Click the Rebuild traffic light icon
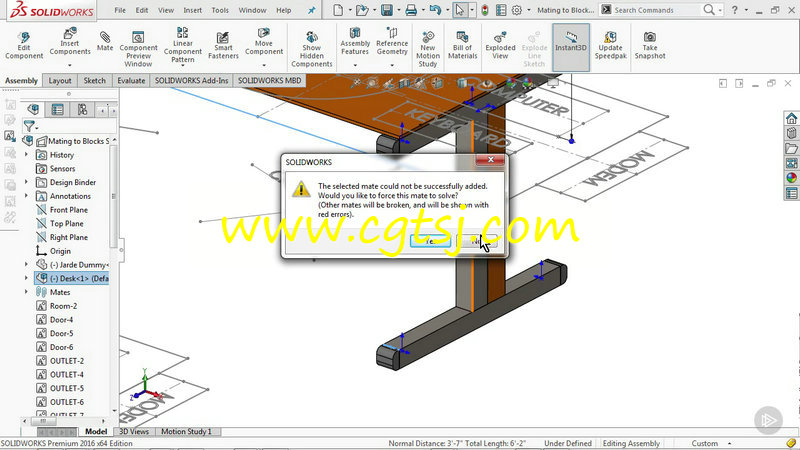The width and height of the screenshot is (800, 450). pyautogui.click(x=485, y=10)
